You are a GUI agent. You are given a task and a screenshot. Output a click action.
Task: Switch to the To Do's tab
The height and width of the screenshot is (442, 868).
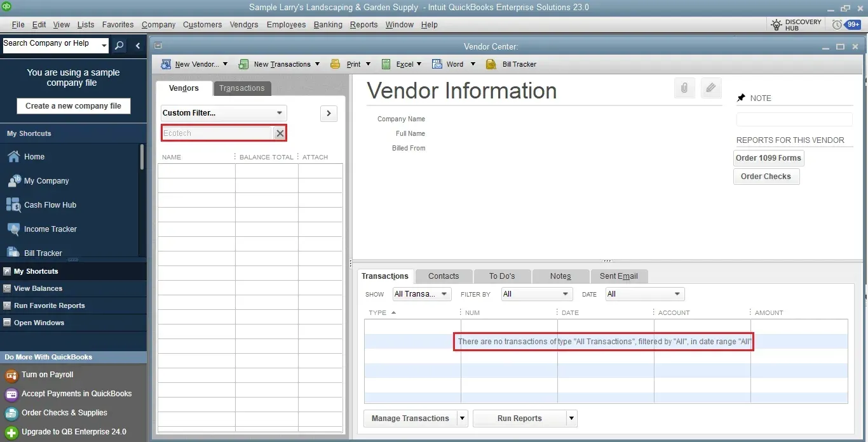tap(502, 276)
